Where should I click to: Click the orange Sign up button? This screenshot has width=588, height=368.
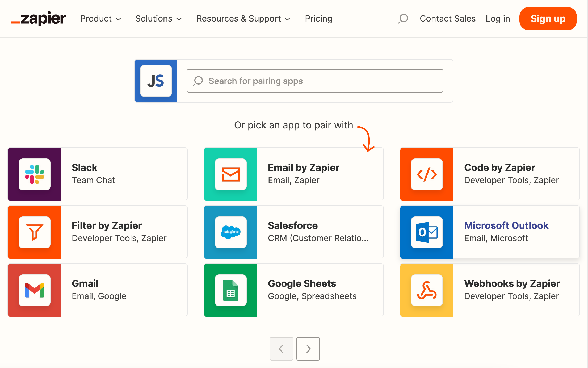pos(548,19)
